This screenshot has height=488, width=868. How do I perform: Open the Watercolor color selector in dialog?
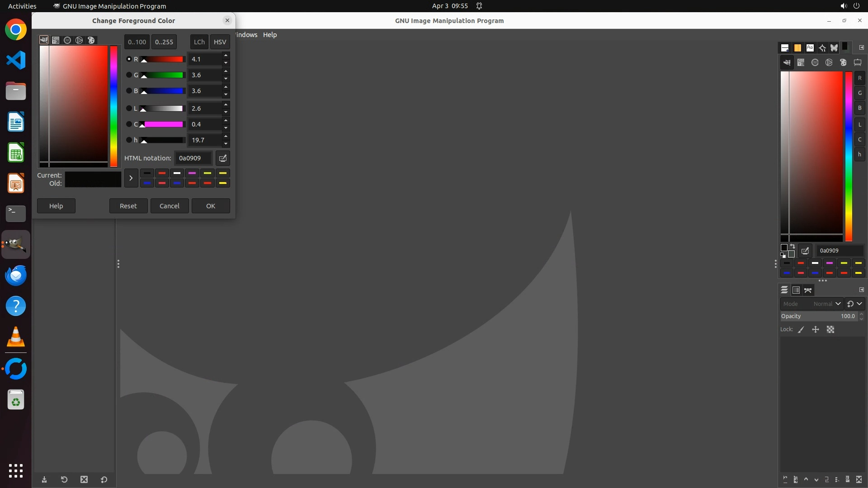(67, 40)
